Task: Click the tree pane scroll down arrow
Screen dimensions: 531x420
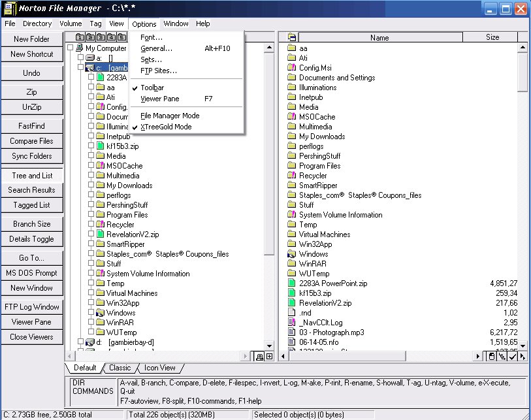Action: [269, 346]
